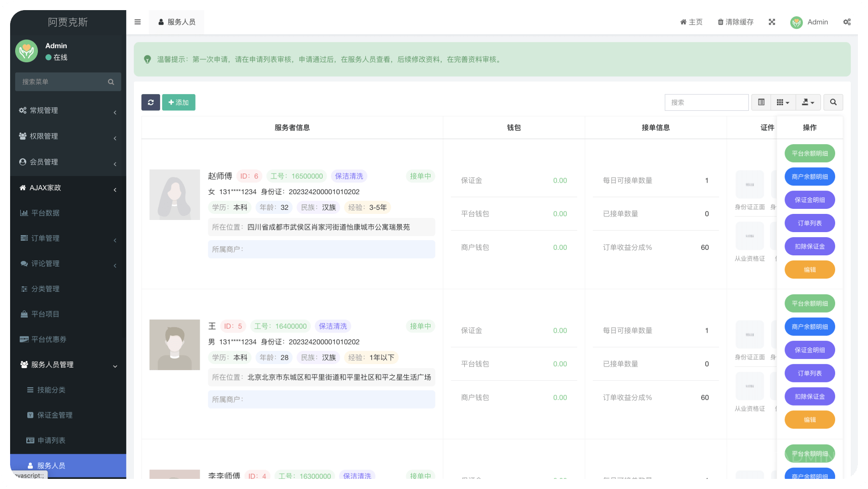Click the 保洁清洗 tag next to 王
Viewport: 868px width, 489px height.
(x=332, y=326)
